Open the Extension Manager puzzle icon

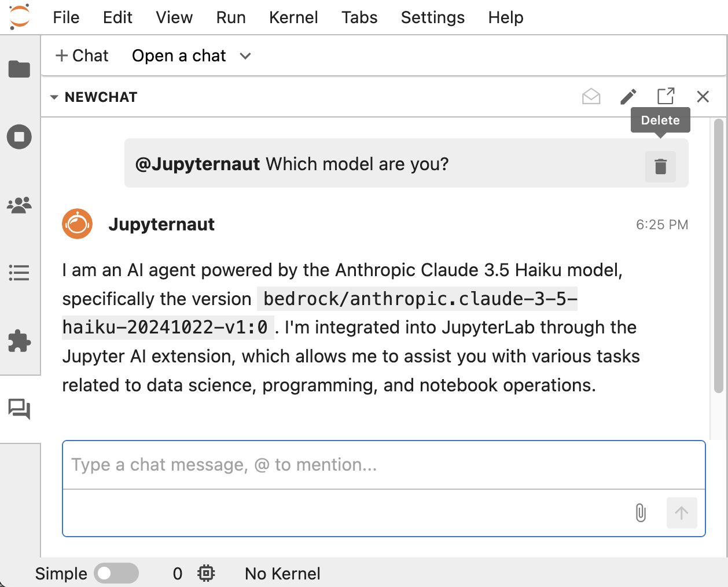click(19, 341)
